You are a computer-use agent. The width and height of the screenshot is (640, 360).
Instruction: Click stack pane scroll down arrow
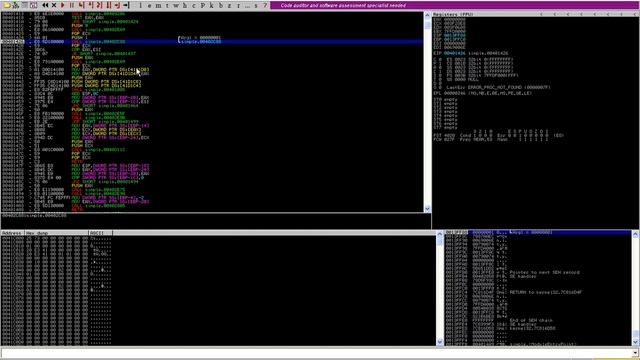635,342
